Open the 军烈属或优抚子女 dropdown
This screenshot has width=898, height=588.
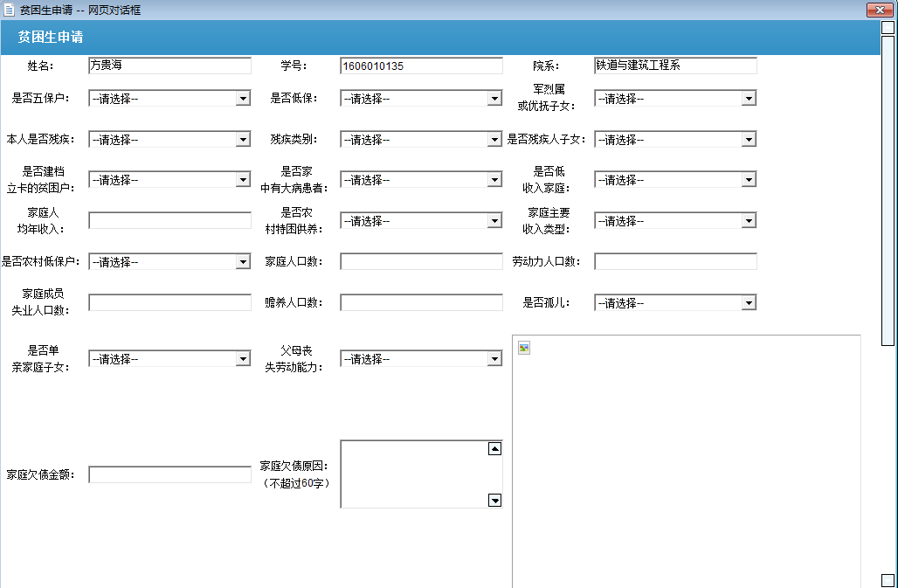point(674,99)
